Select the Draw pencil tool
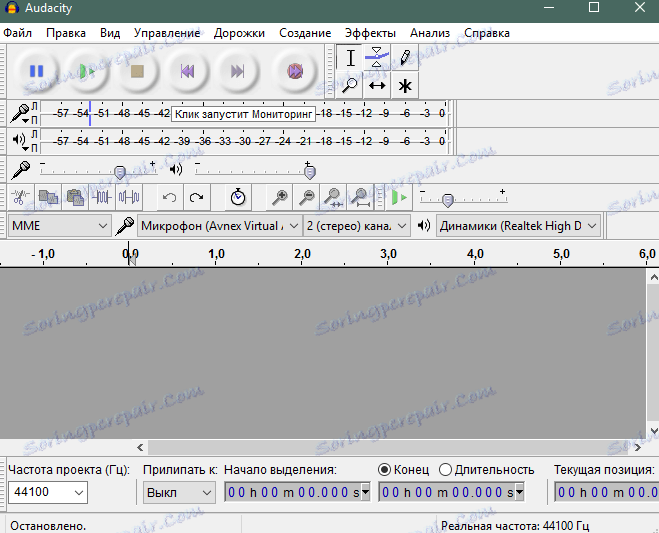This screenshot has height=533, width=659. point(405,58)
